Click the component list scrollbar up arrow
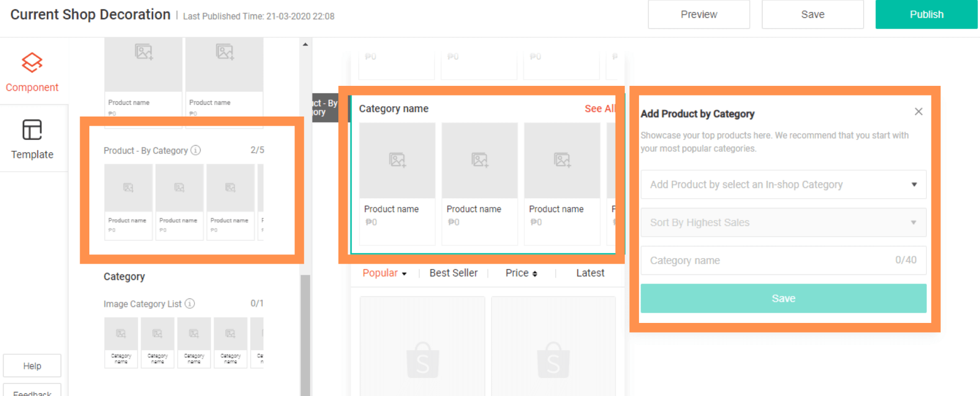 point(305,44)
